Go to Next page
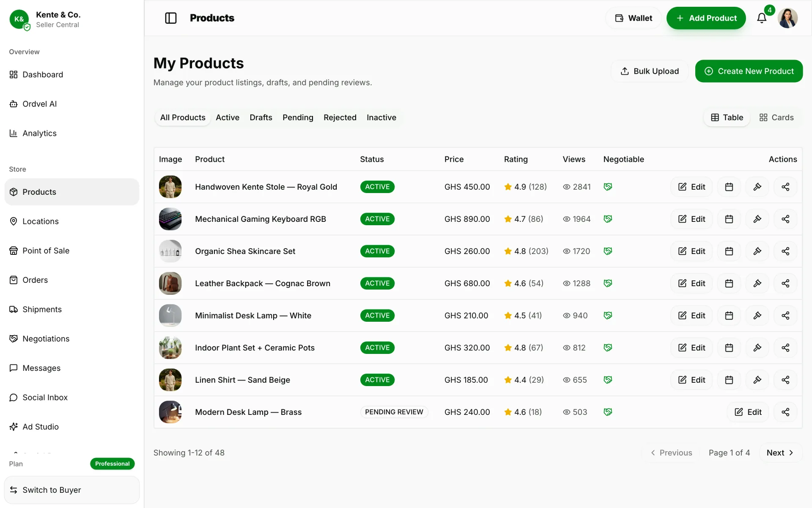Screen dimensions: 812x508 pyautogui.click(x=780, y=453)
